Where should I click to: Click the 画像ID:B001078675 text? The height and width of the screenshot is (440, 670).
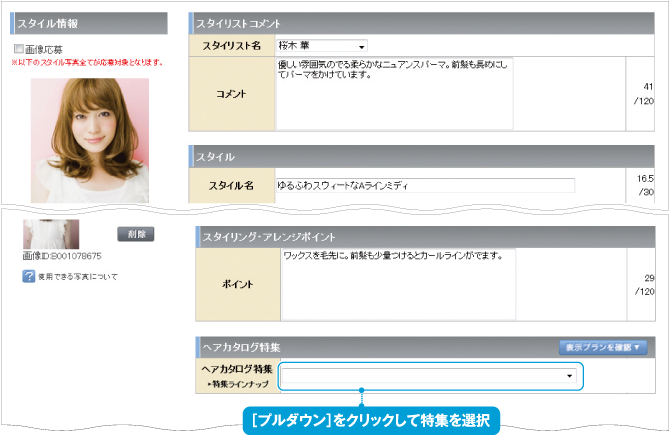[x=63, y=257]
